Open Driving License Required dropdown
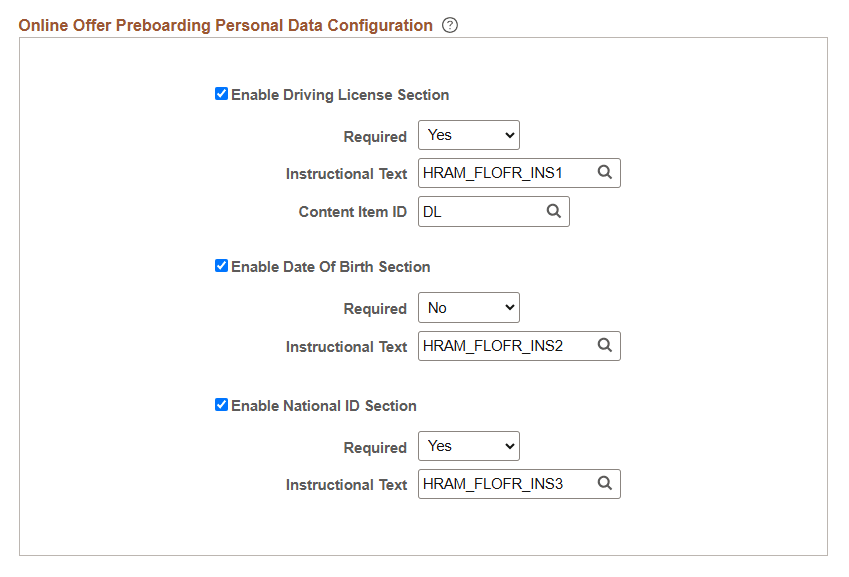The width and height of the screenshot is (849, 577). click(468, 135)
